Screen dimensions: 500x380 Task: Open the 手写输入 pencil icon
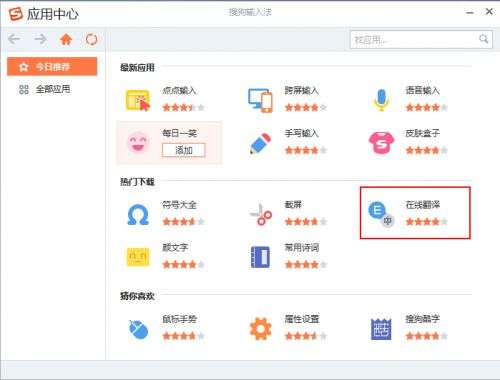coord(260,143)
